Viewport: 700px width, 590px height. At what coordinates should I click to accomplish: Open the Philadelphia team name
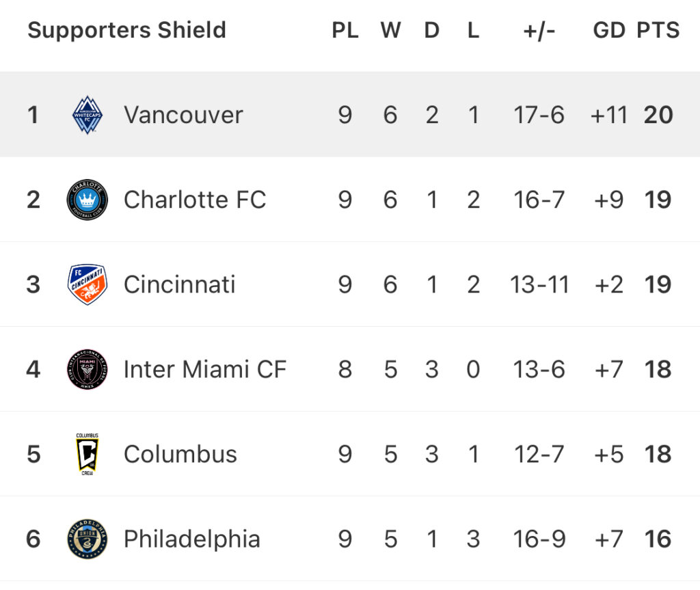(x=192, y=539)
